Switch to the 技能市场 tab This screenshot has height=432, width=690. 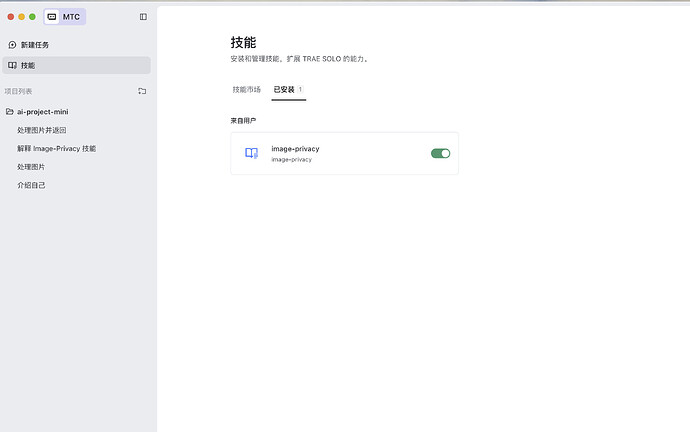246,89
